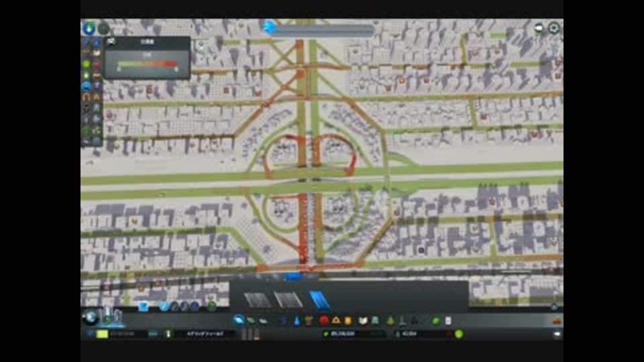Select the upgrade road mode
The width and height of the screenshot is (644, 362).
195,306
